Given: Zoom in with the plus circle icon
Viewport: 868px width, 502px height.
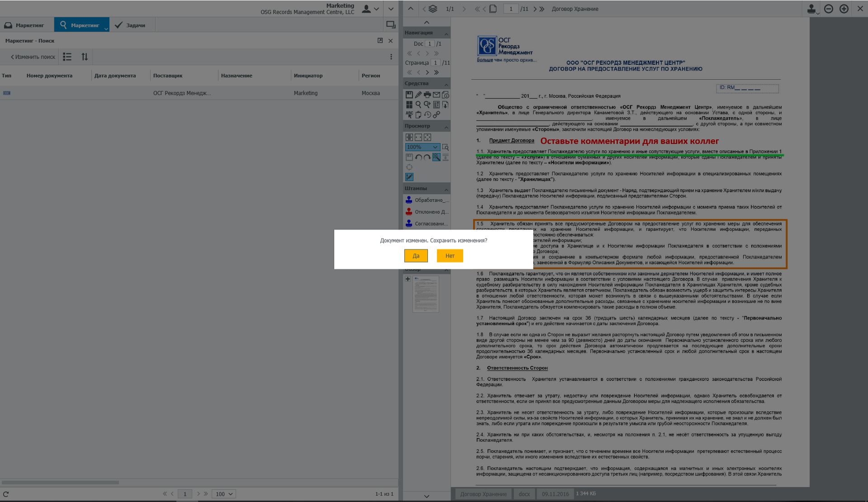Looking at the screenshot, I should [844, 9].
